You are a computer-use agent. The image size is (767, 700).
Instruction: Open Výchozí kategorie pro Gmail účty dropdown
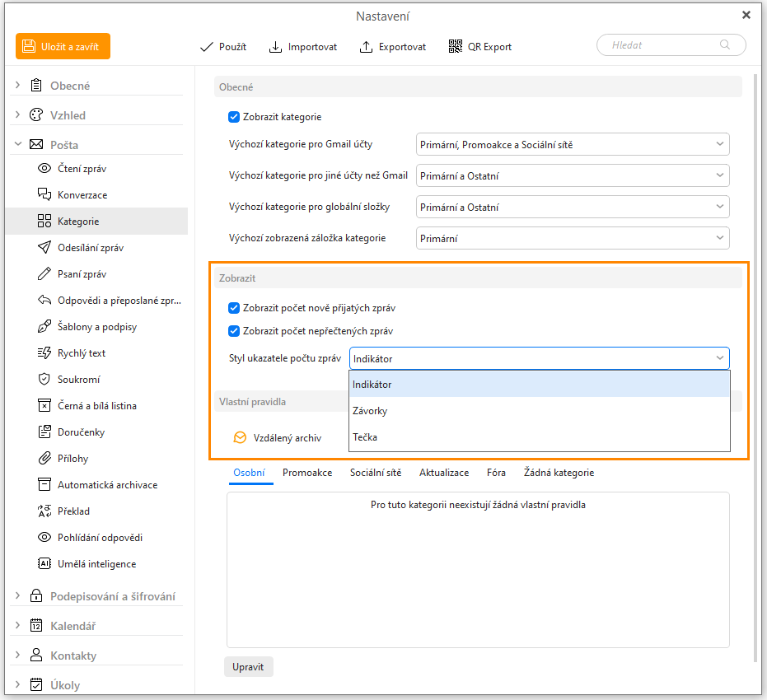click(573, 145)
